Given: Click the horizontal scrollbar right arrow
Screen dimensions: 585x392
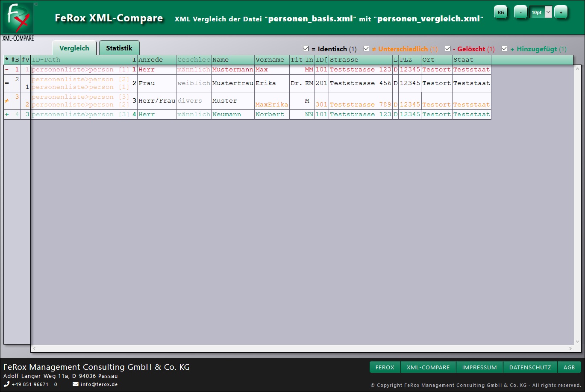Looking at the screenshot, I should tap(570, 349).
